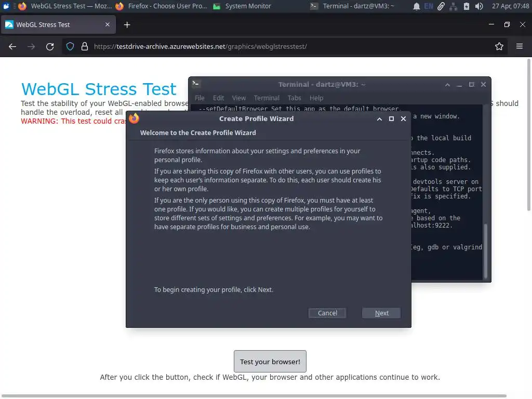Image resolution: width=532 pixels, height=399 pixels.
Task: Click the page vertical scrollbar
Action: point(528,135)
